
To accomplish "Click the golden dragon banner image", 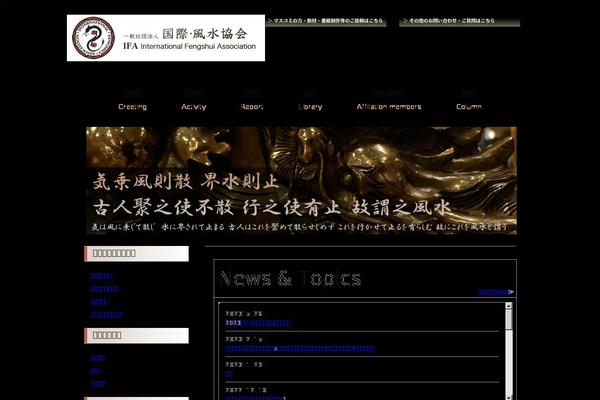I will click(302, 181).
